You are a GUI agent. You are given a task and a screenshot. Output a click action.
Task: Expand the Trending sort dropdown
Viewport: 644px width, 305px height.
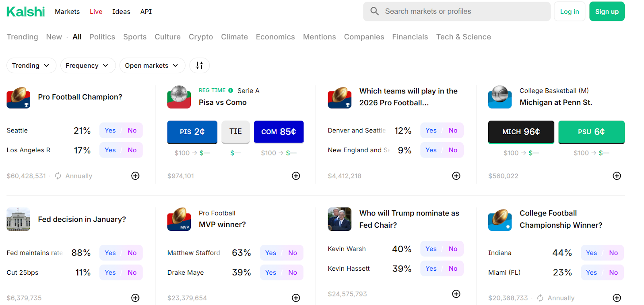point(31,65)
